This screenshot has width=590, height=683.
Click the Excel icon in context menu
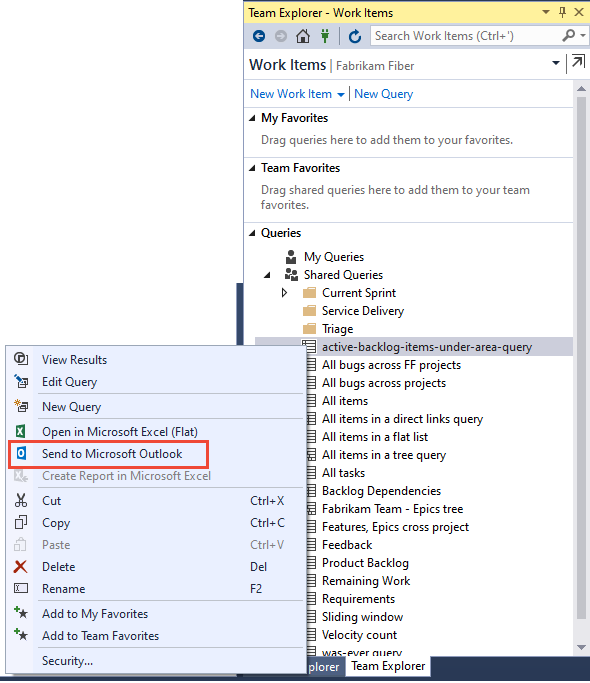coord(20,431)
